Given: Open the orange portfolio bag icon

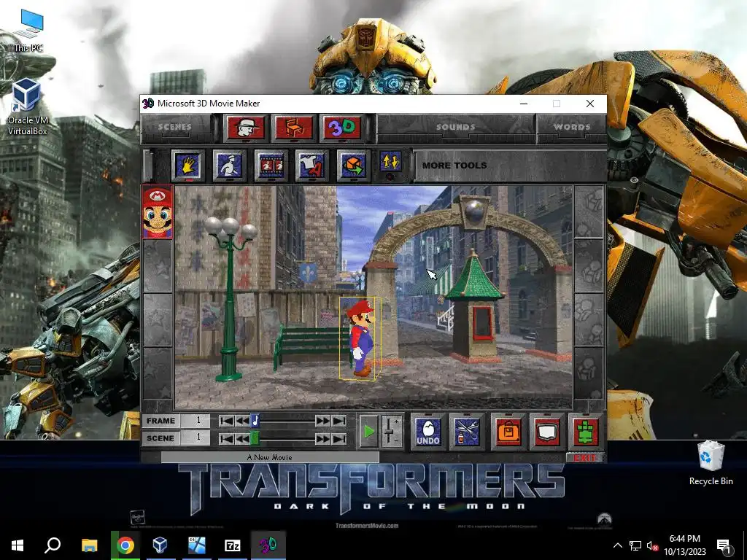Looking at the screenshot, I should click(x=508, y=432).
